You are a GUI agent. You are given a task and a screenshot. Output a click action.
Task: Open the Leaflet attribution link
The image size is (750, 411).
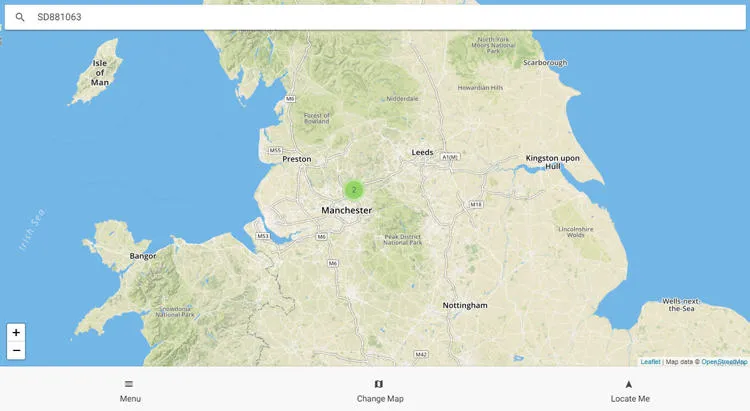pos(650,362)
